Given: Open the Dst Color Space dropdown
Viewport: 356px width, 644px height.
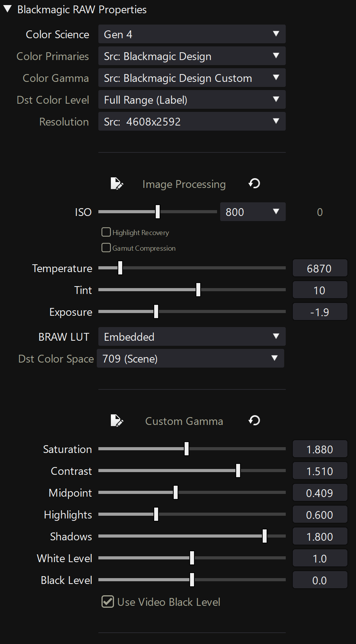Looking at the screenshot, I should [190, 359].
